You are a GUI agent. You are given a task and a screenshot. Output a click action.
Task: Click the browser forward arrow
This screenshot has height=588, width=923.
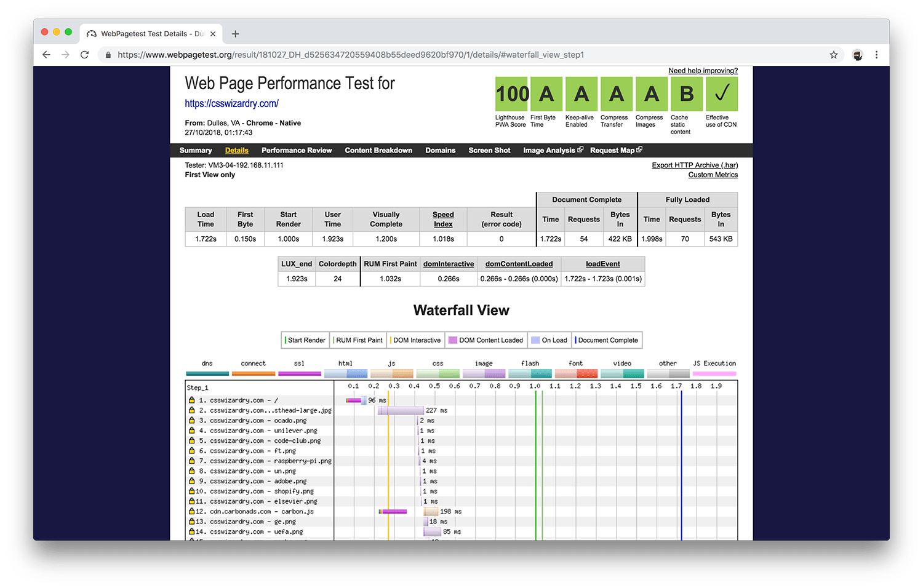[x=65, y=55]
